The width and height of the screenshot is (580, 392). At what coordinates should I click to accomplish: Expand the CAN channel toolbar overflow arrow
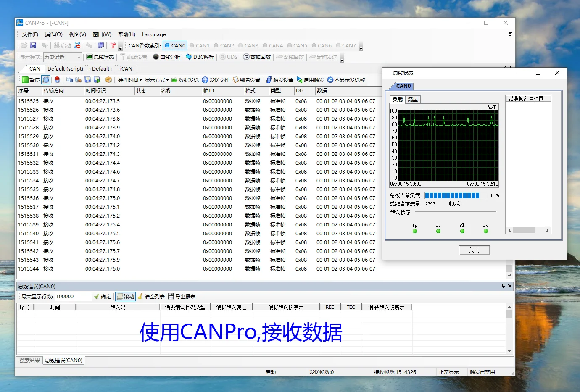pos(361,46)
